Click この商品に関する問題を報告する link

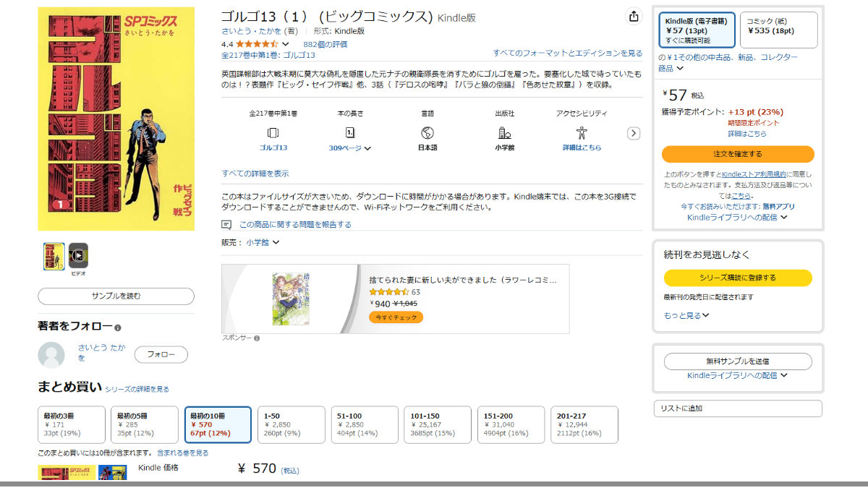(x=295, y=225)
